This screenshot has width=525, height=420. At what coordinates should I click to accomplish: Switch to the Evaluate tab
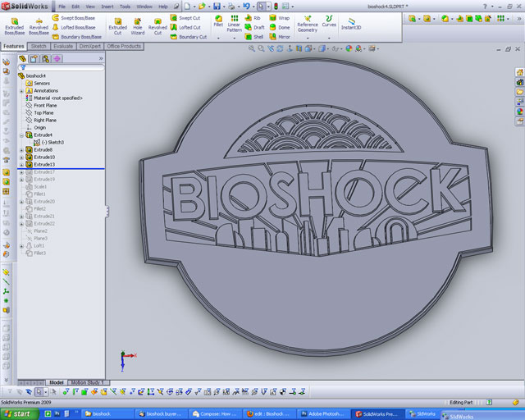[x=63, y=46]
